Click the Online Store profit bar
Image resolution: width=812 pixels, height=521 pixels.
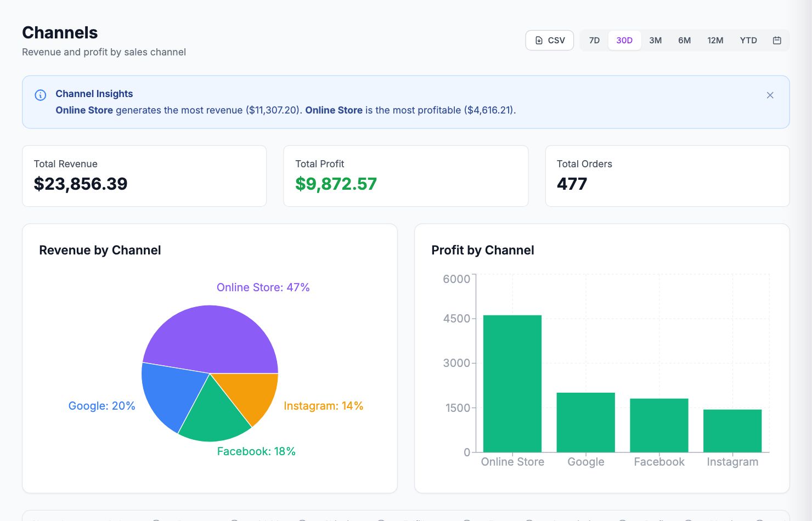pyautogui.click(x=512, y=383)
